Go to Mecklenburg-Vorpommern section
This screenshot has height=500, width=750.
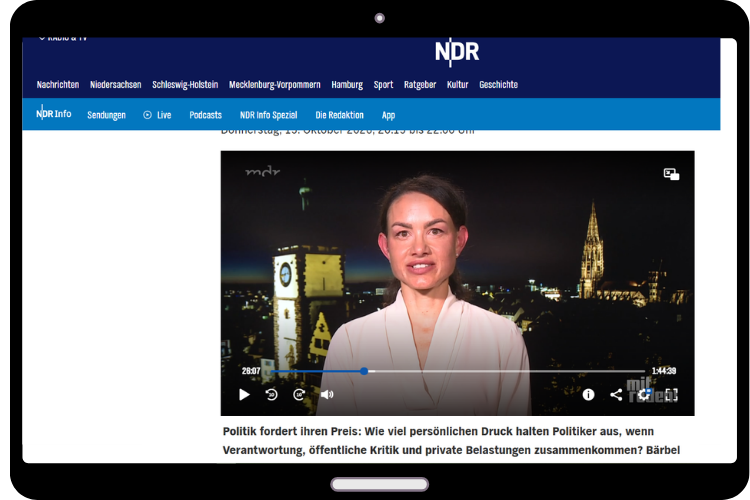pyautogui.click(x=275, y=85)
